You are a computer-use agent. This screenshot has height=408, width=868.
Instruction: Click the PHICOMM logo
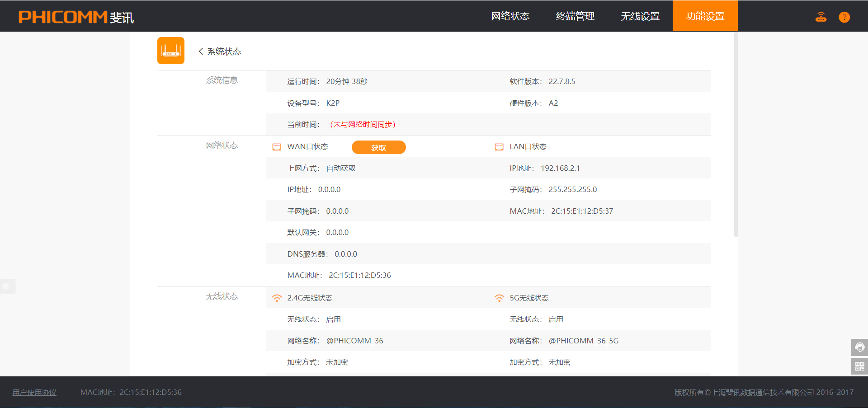(76, 17)
